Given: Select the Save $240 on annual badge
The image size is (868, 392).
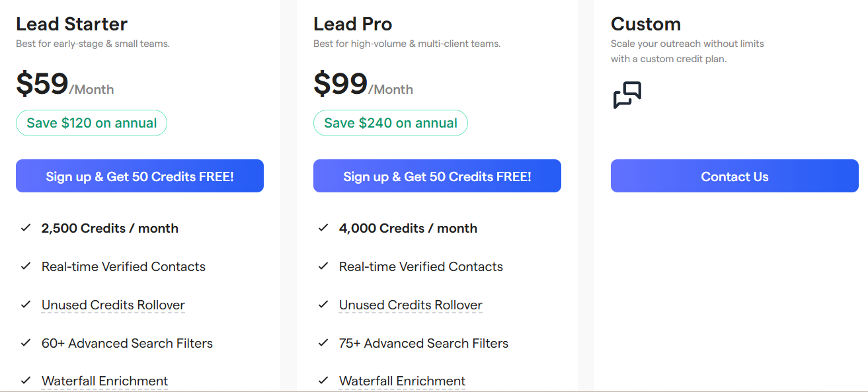Looking at the screenshot, I should pos(390,123).
